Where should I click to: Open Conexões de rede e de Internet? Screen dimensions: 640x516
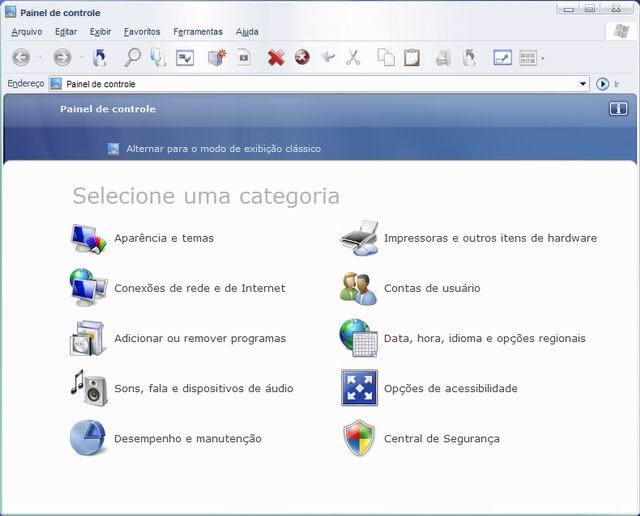click(x=200, y=288)
